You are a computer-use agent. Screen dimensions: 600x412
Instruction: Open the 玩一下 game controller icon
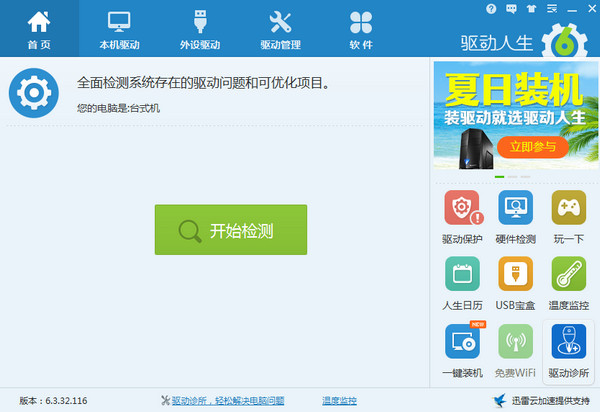pyautogui.click(x=568, y=209)
